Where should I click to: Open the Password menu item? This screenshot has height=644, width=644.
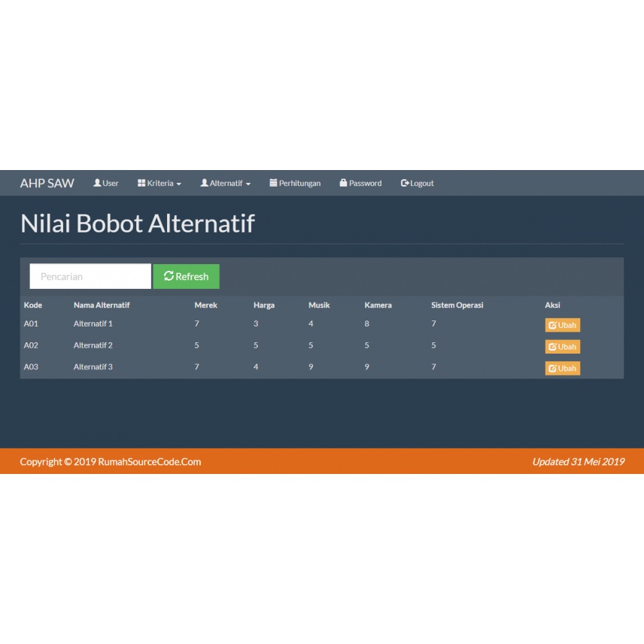(x=360, y=183)
